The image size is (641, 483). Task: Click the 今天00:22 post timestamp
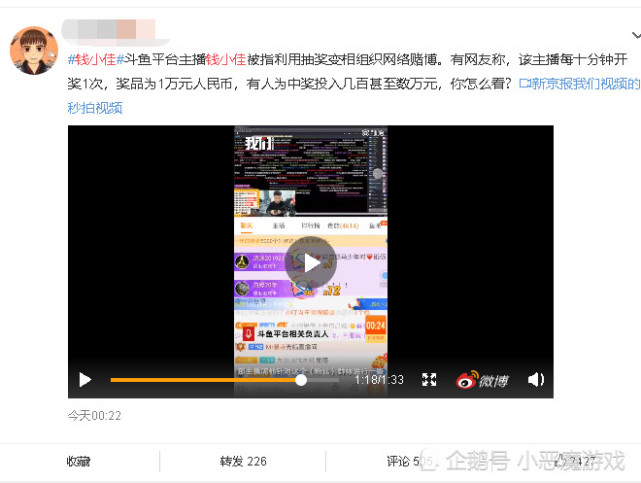[x=94, y=416]
